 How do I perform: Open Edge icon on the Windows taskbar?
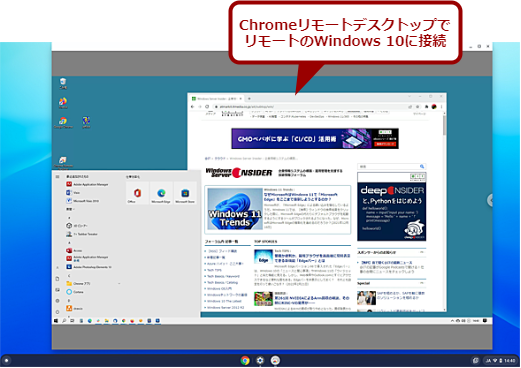[90, 321]
